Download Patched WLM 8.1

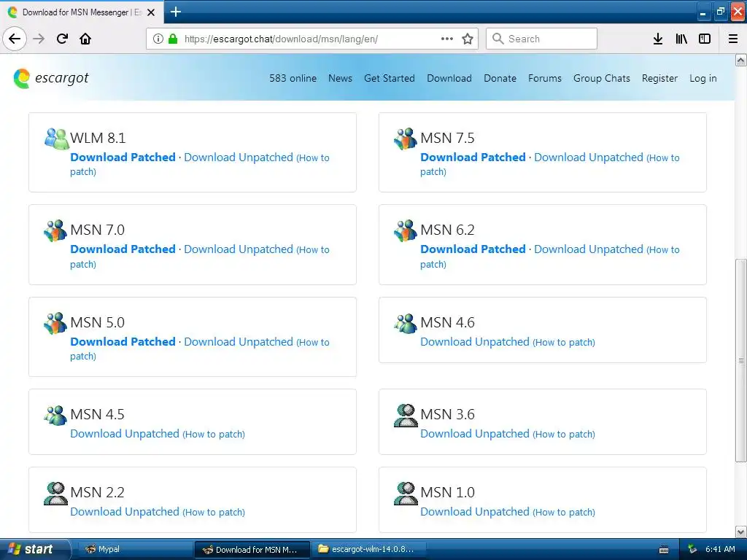click(x=123, y=157)
